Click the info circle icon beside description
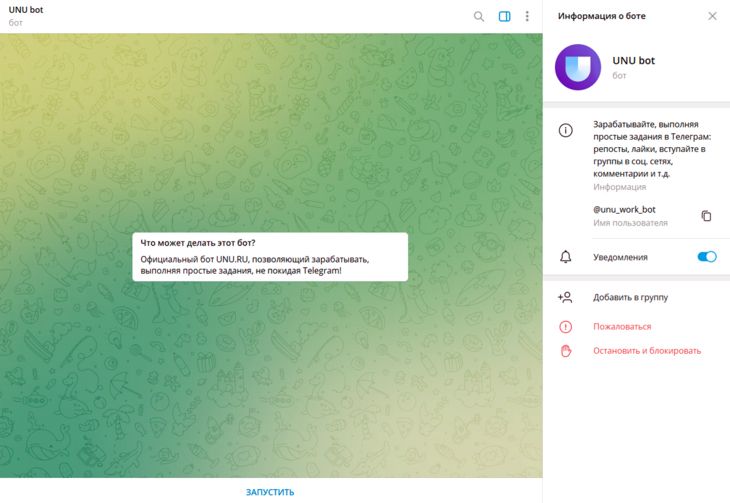 pyautogui.click(x=566, y=130)
